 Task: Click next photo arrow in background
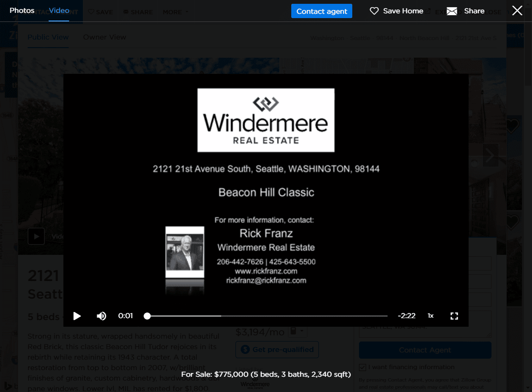[490, 155]
